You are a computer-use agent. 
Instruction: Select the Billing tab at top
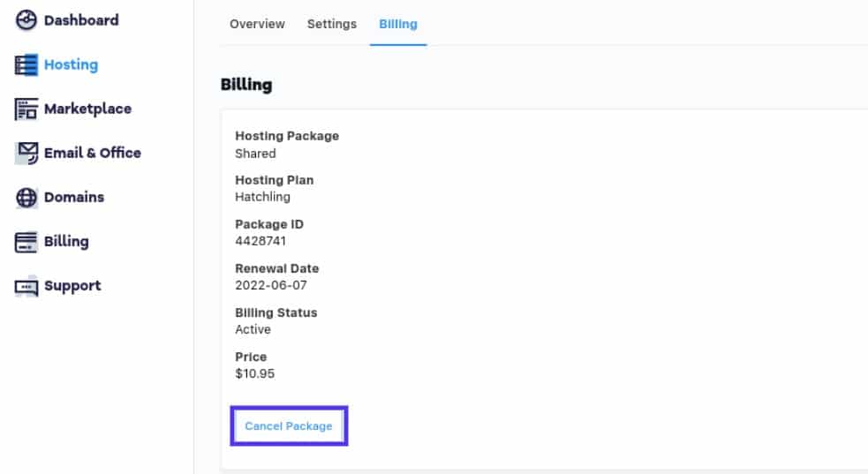[398, 24]
